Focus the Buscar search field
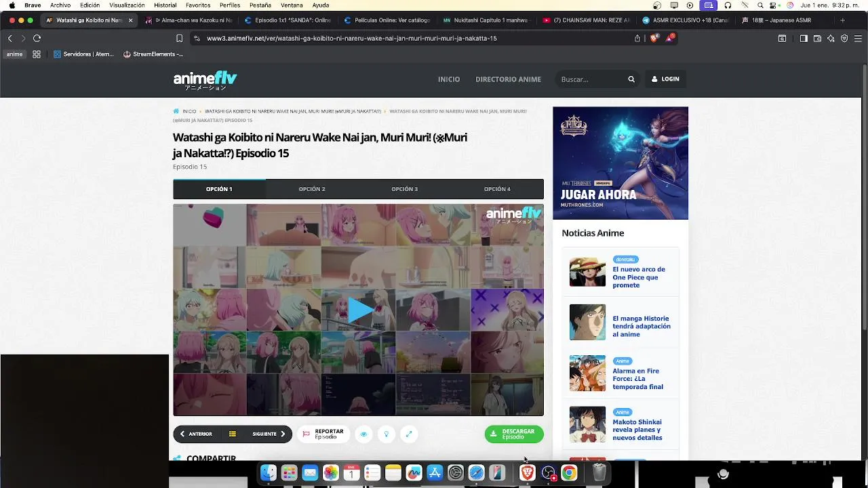The width and height of the screenshot is (868, 488). point(591,79)
